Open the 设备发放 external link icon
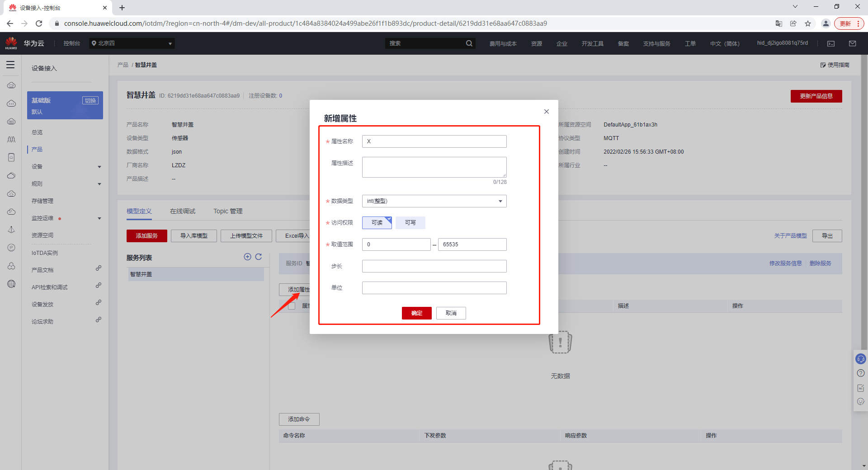 point(99,302)
